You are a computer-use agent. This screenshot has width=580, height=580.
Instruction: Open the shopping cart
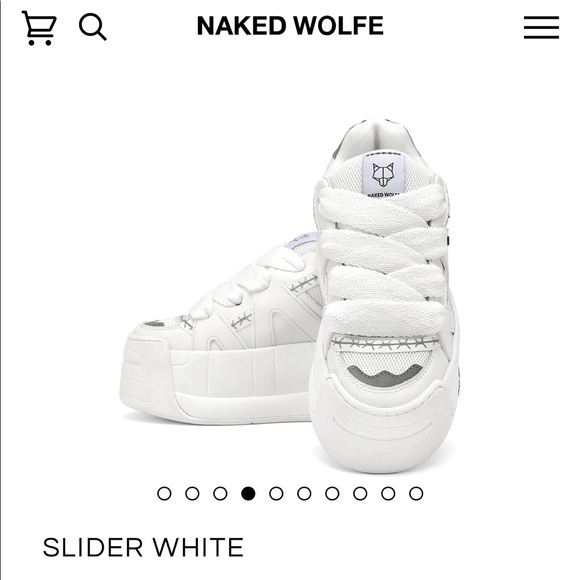pyautogui.click(x=39, y=28)
